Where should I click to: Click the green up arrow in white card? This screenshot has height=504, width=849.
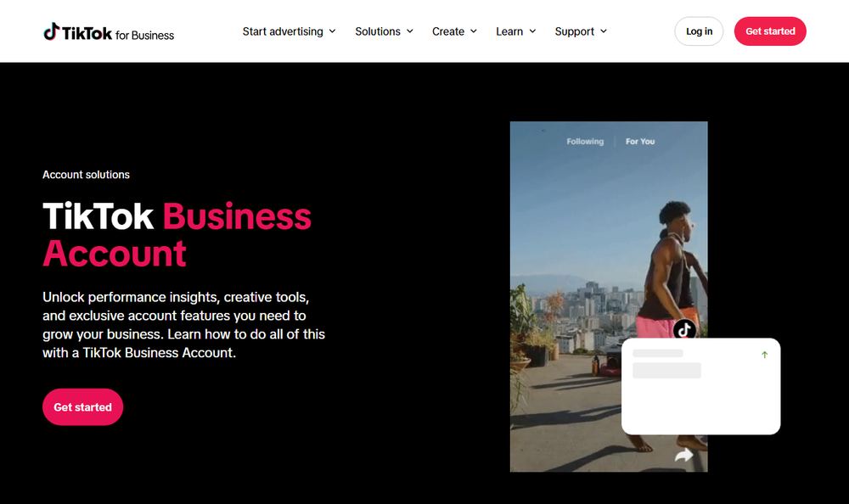(x=765, y=356)
